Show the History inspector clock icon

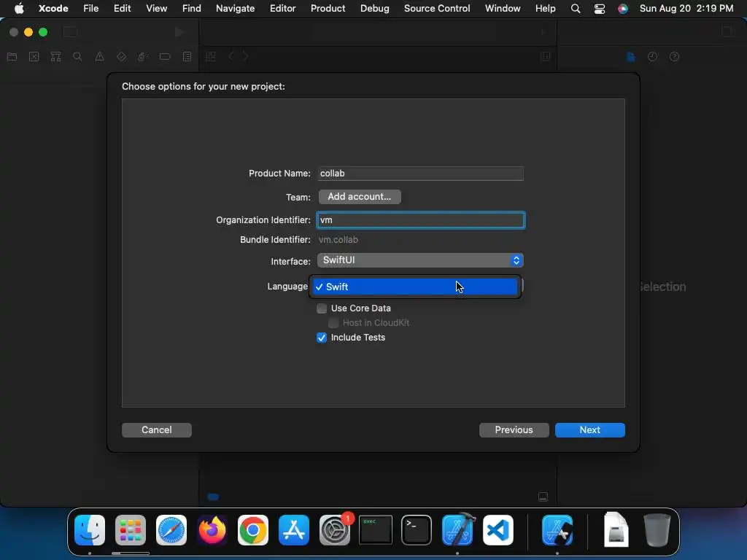point(653,57)
